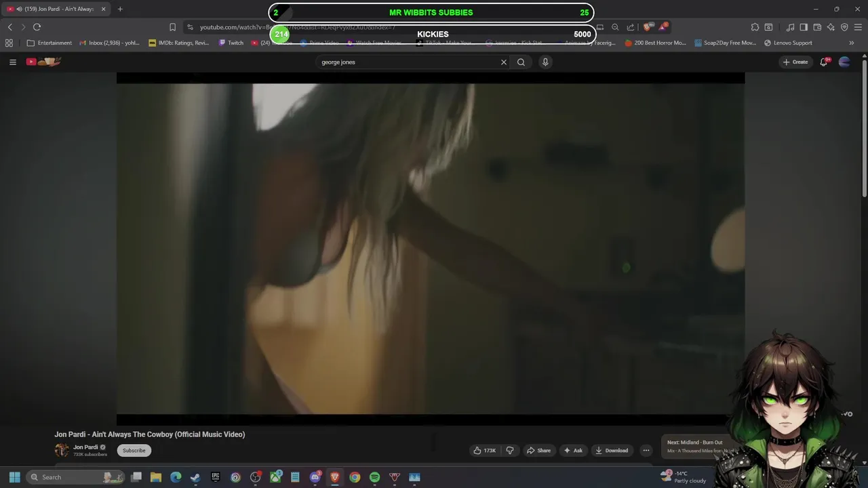868x488 pixels.
Task: Go to YouTube home via logo
Action: tap(44, 62)
